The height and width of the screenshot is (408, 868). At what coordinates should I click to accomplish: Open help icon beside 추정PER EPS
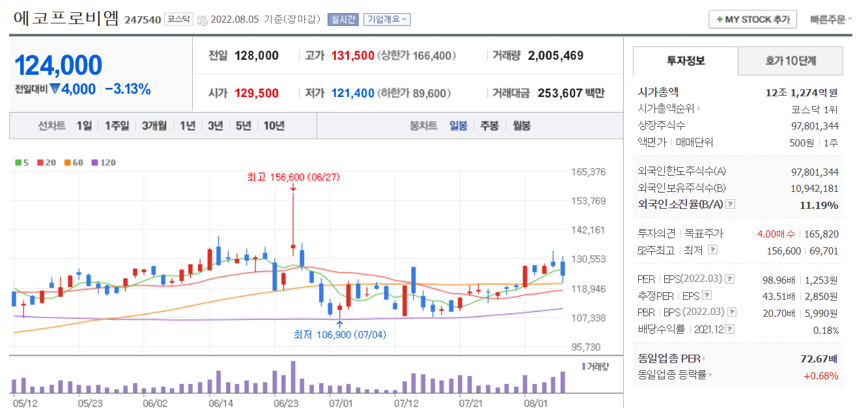[707, 296]
